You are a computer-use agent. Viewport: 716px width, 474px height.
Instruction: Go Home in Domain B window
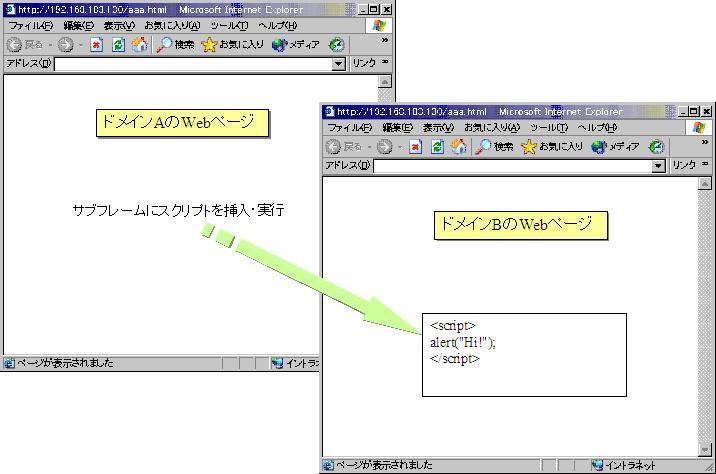pyautogui.click(x=459, y=147)
